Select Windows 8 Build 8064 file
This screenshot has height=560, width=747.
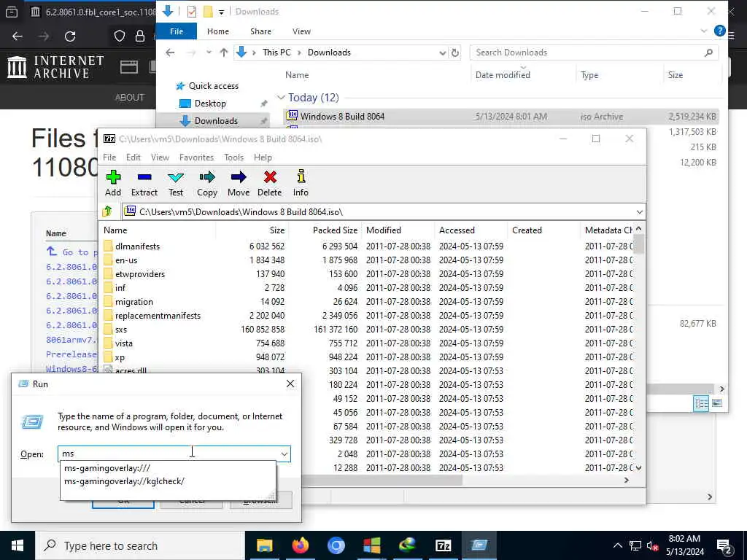[501, 116]
